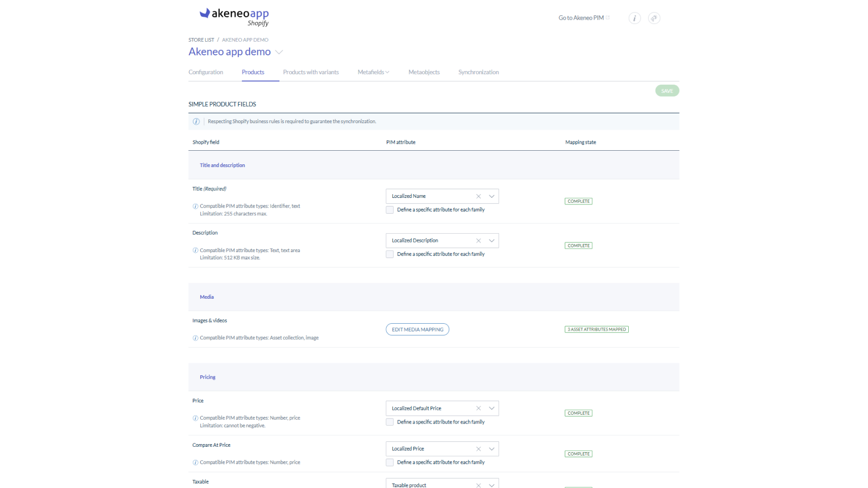Click the Taxable field label
This screenshot has height=488, width=868.
coord(200,482)
